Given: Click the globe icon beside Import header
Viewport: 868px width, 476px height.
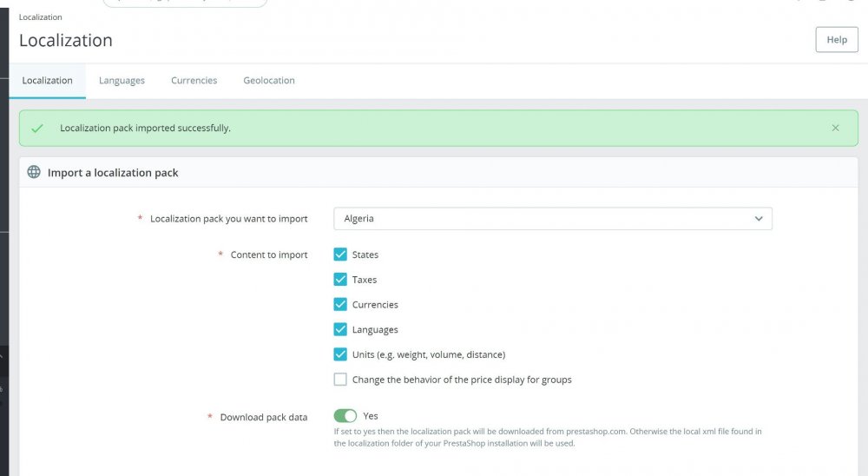Looking at the screenshot, I should pos(34,172).
